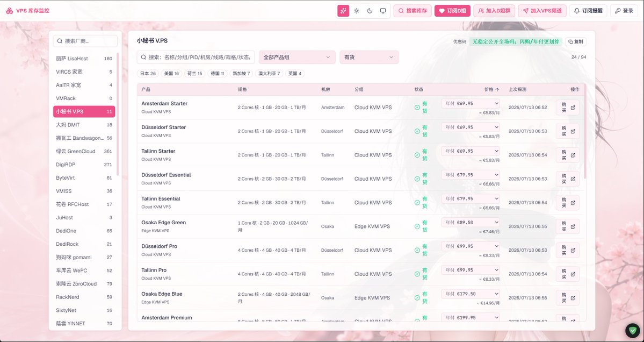The height and width of the screenshot is (342, 644).
Task: Click 购买 for Osaka Edge Green
Action: (x=568, y=226)
